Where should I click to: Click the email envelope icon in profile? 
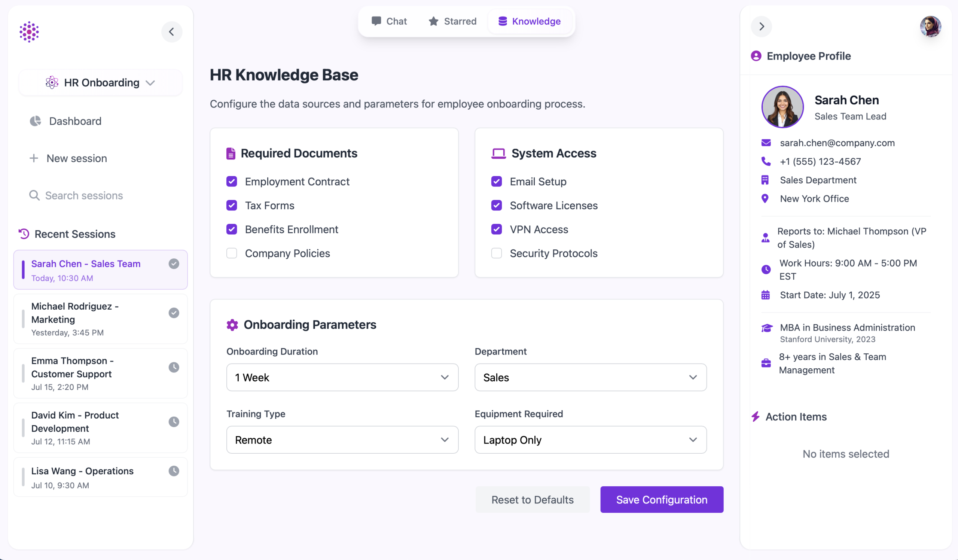pos(766,143)
